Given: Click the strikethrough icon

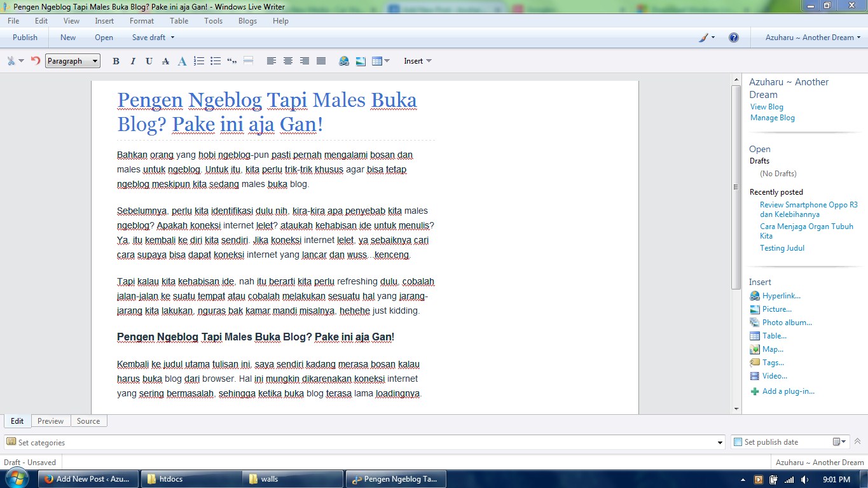Looking at the screenshot, I should click(165, 61).
